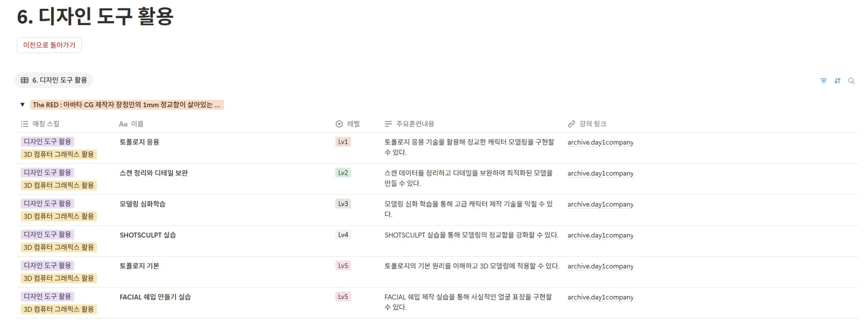Click 3D 컴퓨터 그래픽스 활용 tag in FACIAL row
868x327 pixels.
(59, 309)
